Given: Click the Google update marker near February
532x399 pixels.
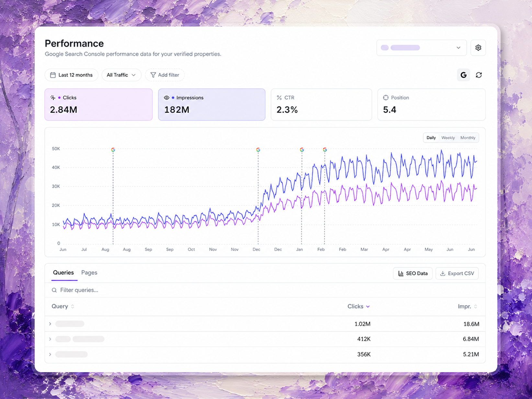Looking at the screenshot, I should (325, 150).
